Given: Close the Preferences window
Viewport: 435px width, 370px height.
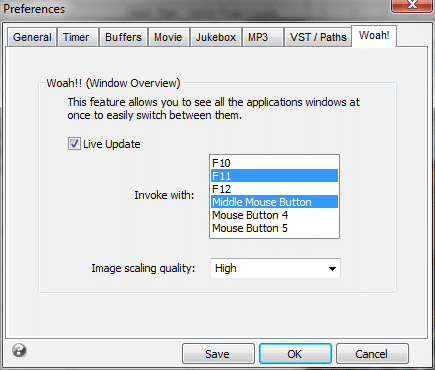Looking at the screenshot, I should coord(412,5).
